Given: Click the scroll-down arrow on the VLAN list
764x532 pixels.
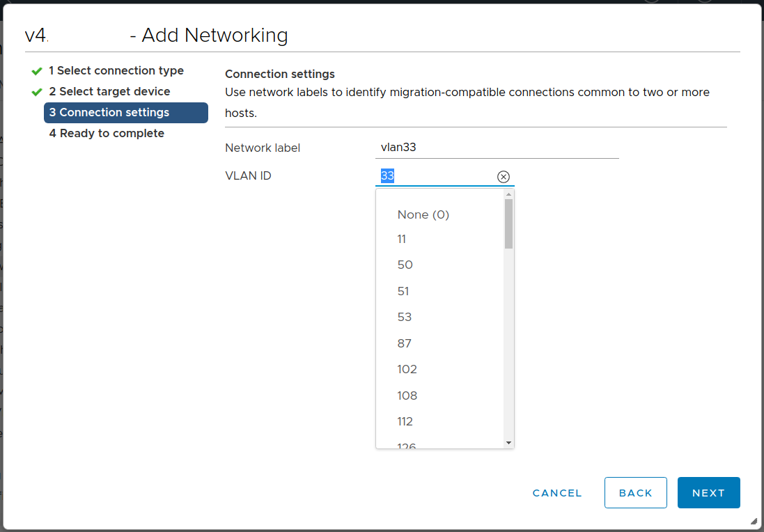Looking at the screenshot, I should (508, 443).
